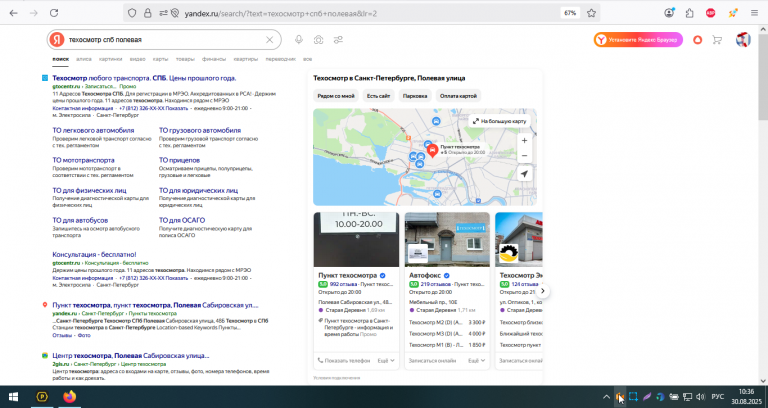Open Alice assistant red icon
The height and width of the screenshot is (408, 768).
(697, 40)
